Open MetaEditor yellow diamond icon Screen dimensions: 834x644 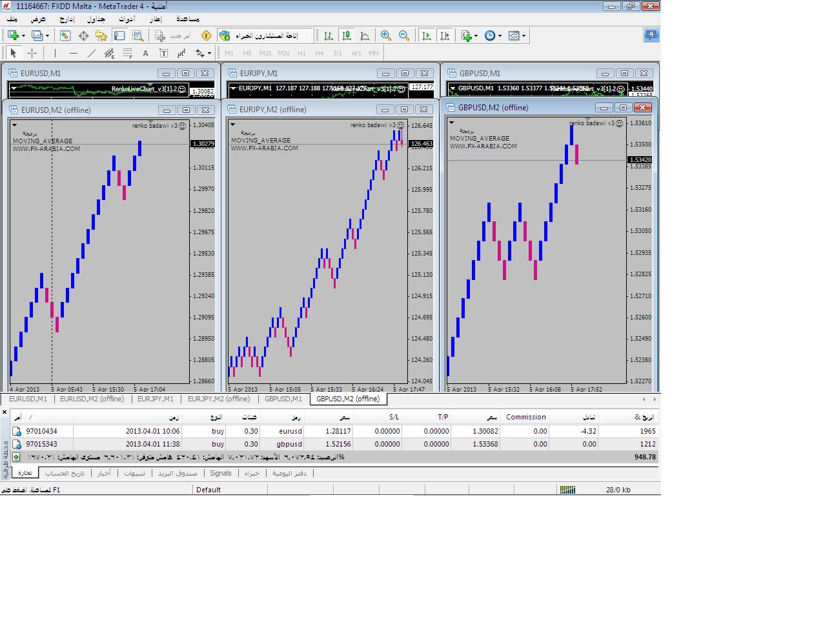[x=207, y=35]
